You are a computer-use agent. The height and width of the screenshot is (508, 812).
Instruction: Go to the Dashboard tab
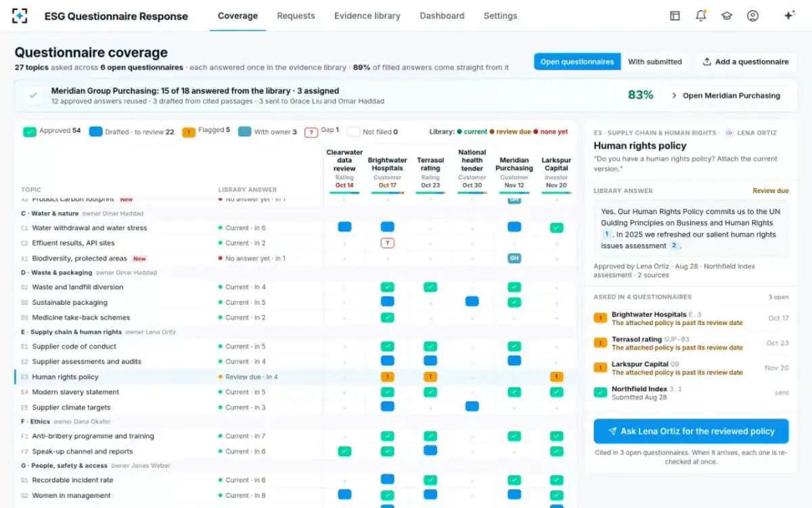(x=442, y=16)
